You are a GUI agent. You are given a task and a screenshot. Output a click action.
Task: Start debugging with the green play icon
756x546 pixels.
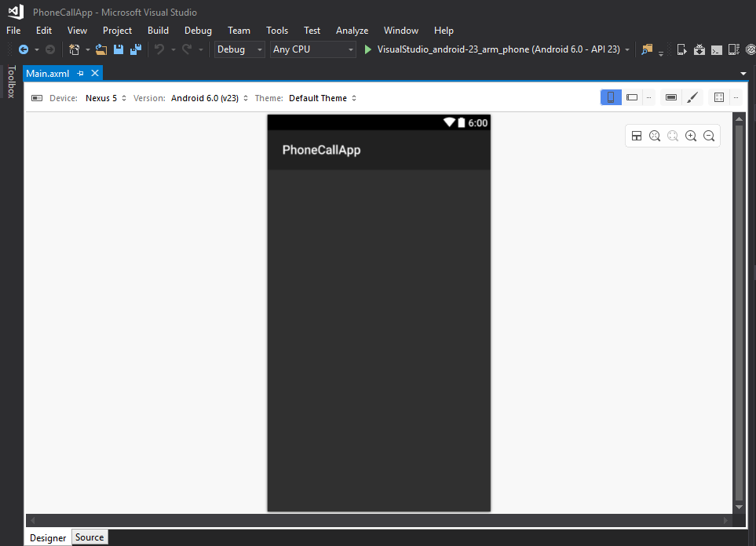click(368, 49)
